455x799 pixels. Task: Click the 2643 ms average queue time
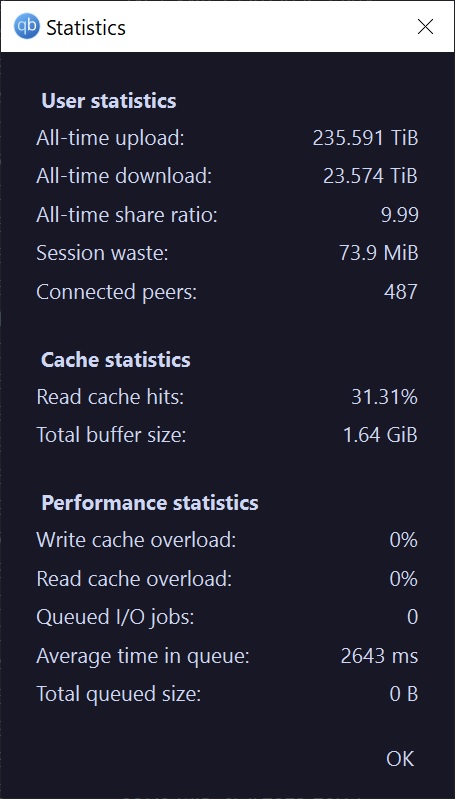pyautogui.click(x=379, y=656)
